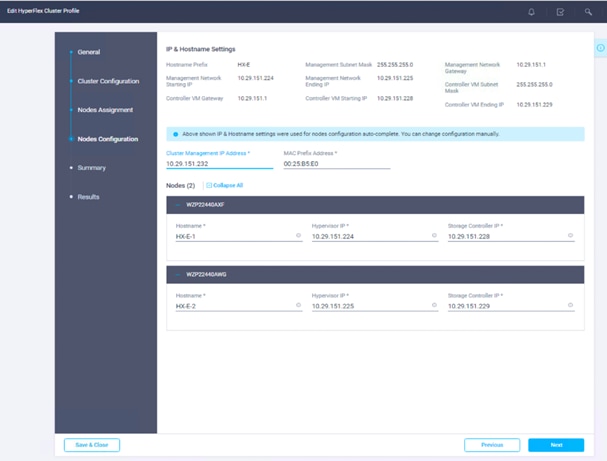Image resolution: width=607 pixels, height=461 pixels.
Task: Click clear icon in 10.29.151.228 storage field
Action: click(x=570, y=235)
